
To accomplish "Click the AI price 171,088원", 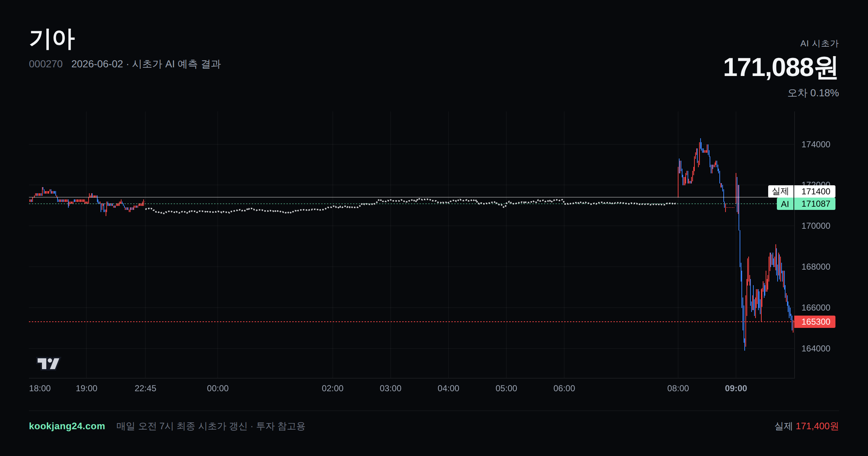I will (x=780, y=67).
